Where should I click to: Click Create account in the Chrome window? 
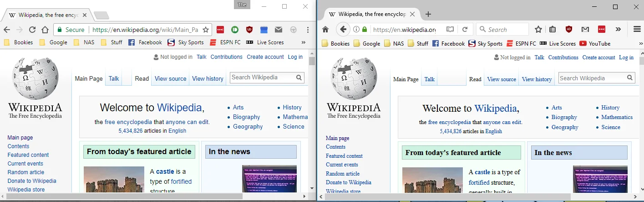point(265,57)
